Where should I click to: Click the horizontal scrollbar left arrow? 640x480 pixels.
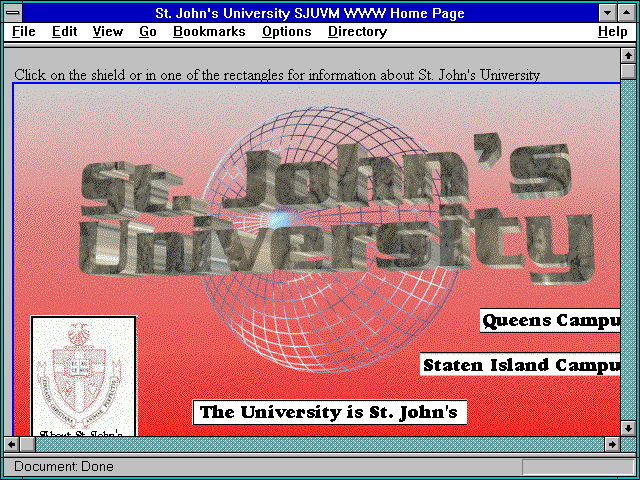coord(11,444)
